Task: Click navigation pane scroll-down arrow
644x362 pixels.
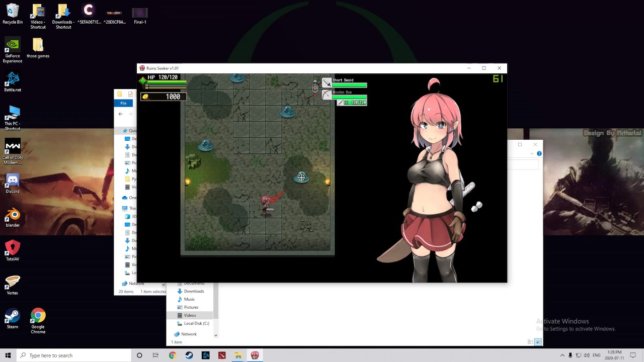Action: (215, 335)
